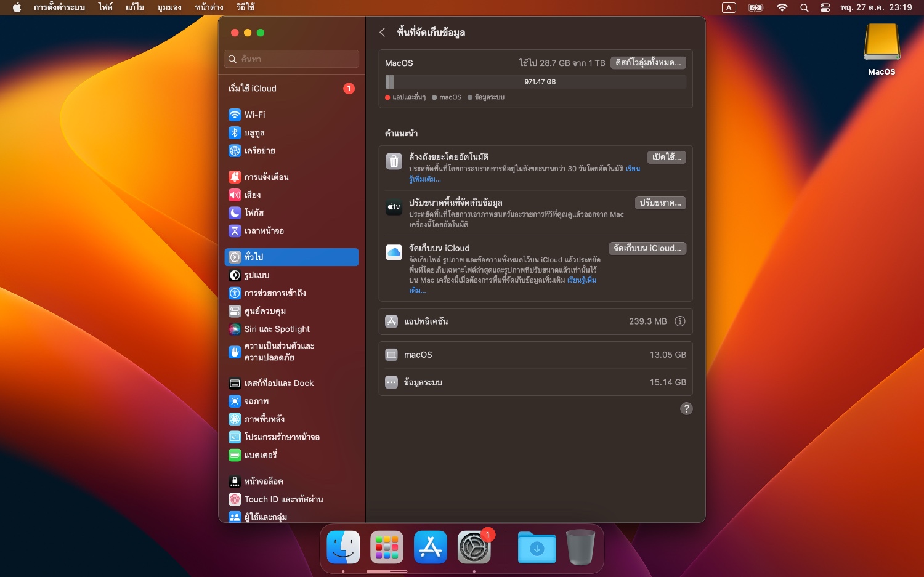Go back from พื้นที่จัดเก็บข้อมูล page
Screen dimensions: 924x577
[x=383, y=32]
